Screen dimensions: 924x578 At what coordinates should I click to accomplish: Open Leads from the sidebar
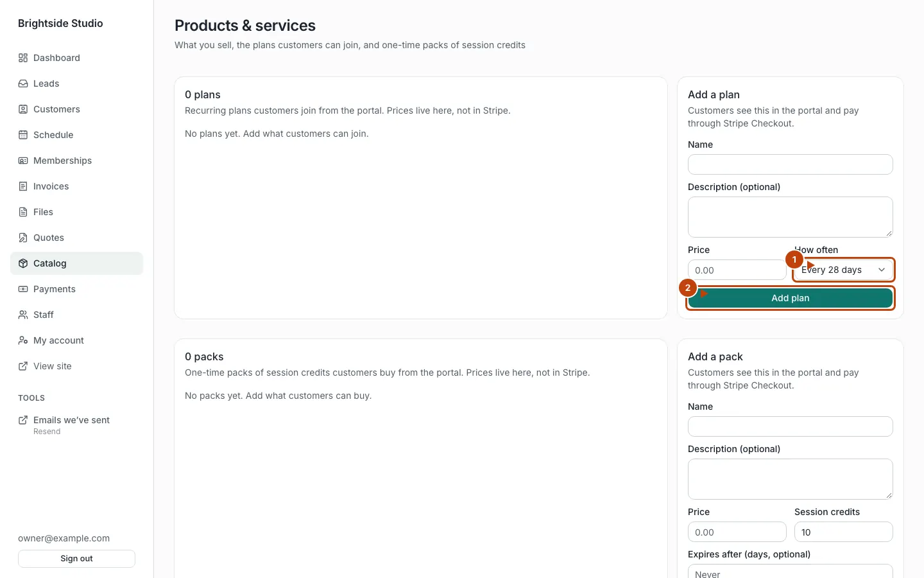pyautogui.click(x=76, y=83)
